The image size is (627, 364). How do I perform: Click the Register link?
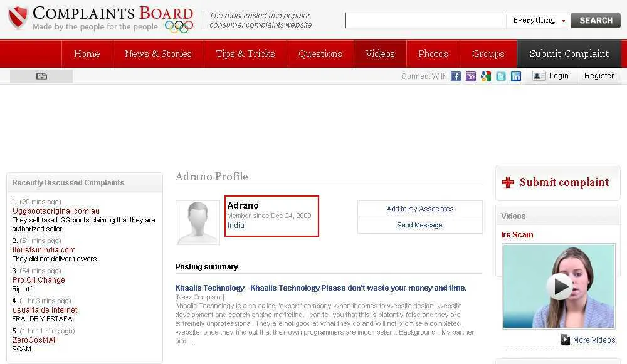pos(599,76)
